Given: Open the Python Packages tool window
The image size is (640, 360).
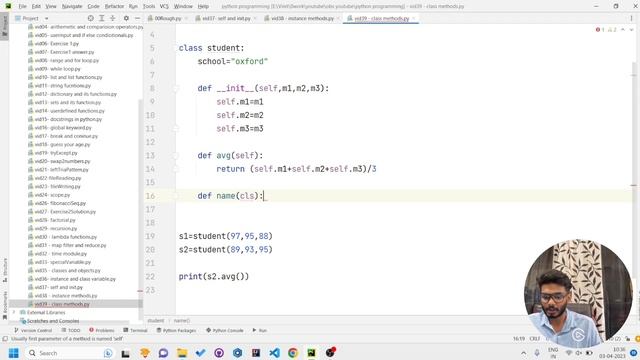Looking at the screenshot, I should [176, 330].
